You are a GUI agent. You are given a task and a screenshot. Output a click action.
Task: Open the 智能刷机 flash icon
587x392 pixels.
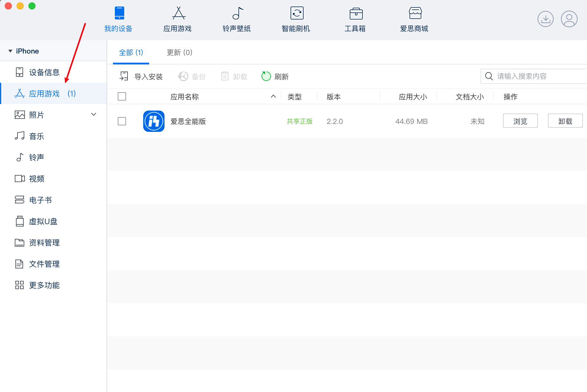pyautogui.click(x=297, y=13)
